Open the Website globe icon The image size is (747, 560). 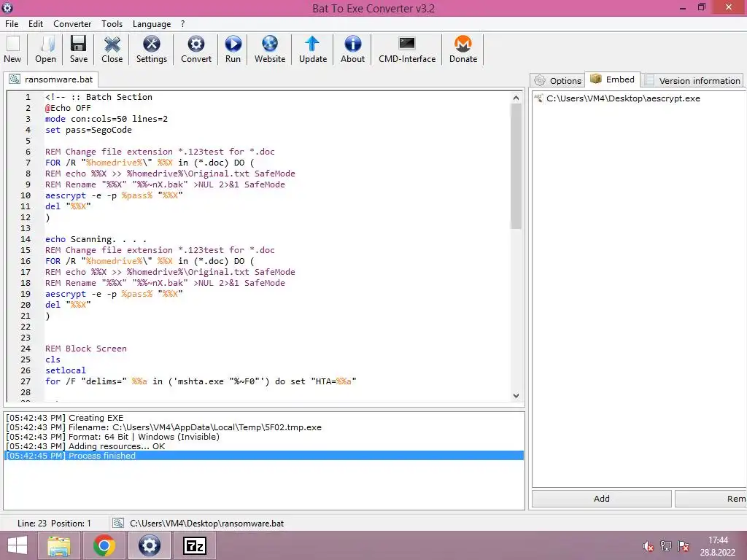click(270, 44)
